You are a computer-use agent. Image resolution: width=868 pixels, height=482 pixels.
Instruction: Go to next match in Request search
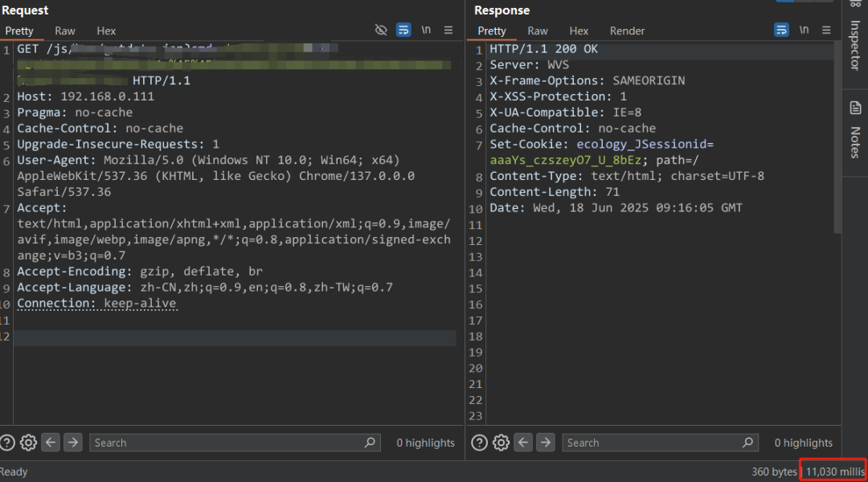[72, 442]
